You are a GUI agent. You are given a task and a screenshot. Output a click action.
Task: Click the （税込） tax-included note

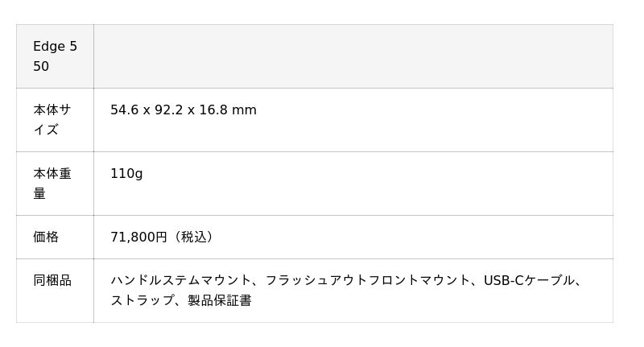[x=193, y=238]
